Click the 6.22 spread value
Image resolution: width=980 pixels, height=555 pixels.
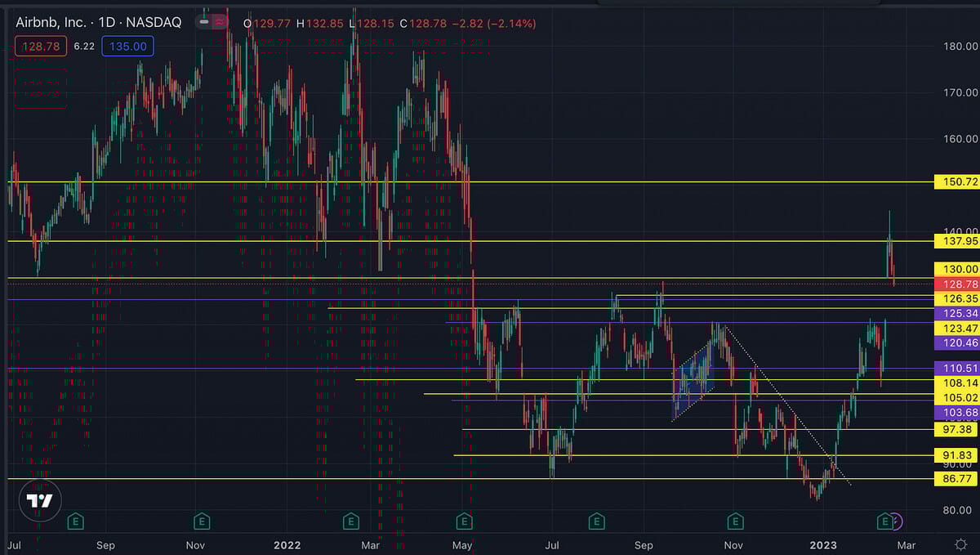point(84,47)
